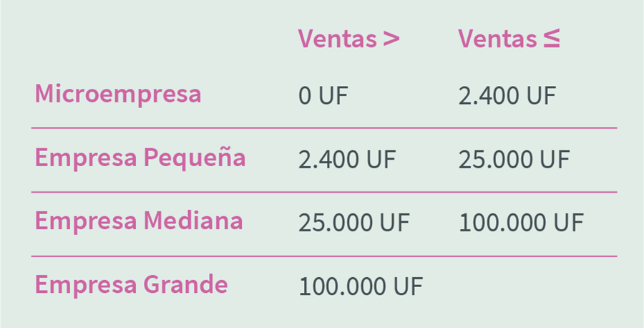644x328 pixels.
Task: Click 2.400 UF in the Microempresa row
Action: click(x=507, y=95)
